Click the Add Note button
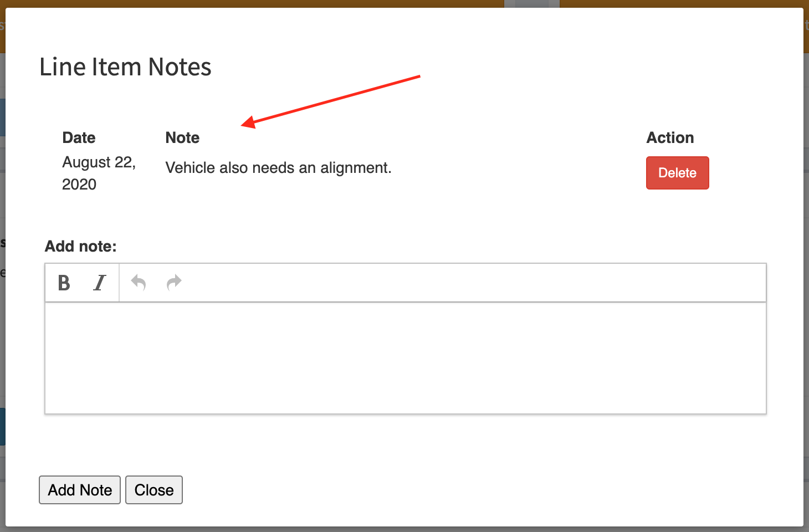Viewport: 809px width, 532px height. 79,489
